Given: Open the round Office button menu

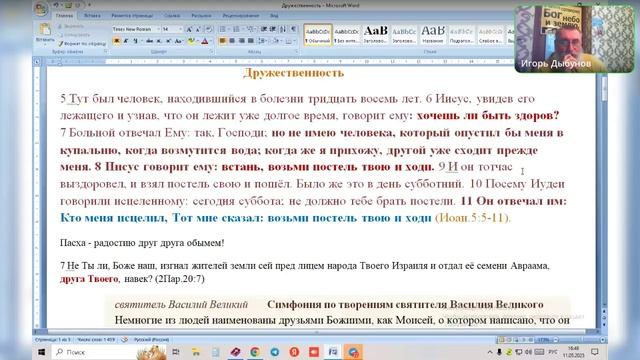Looking at the screenshot, I should click(x=41, y=9).
